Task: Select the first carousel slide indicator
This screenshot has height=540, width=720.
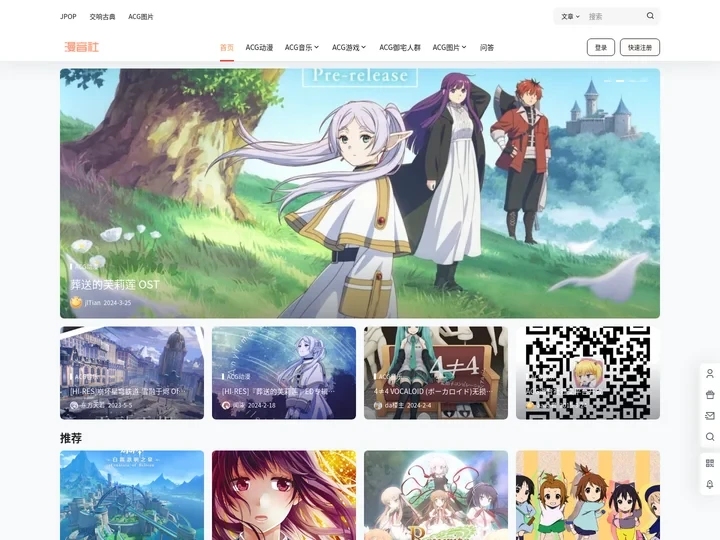Action: [x=608, y=81]
